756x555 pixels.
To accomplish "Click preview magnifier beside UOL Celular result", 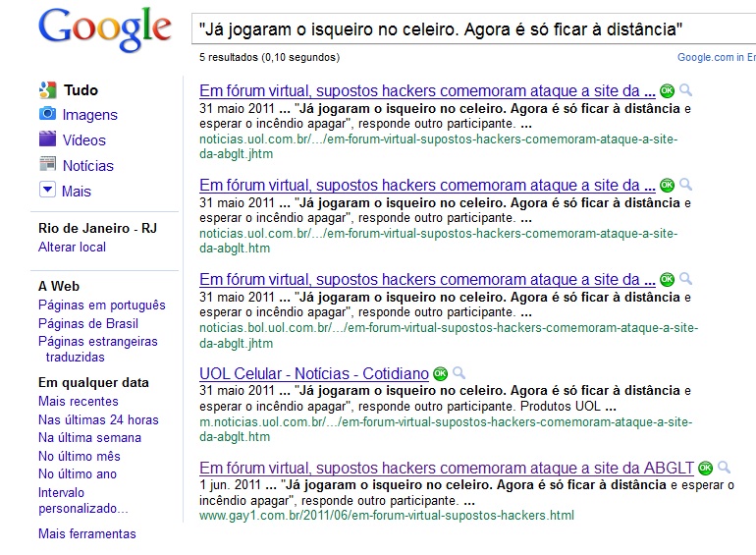I will 459,372.
